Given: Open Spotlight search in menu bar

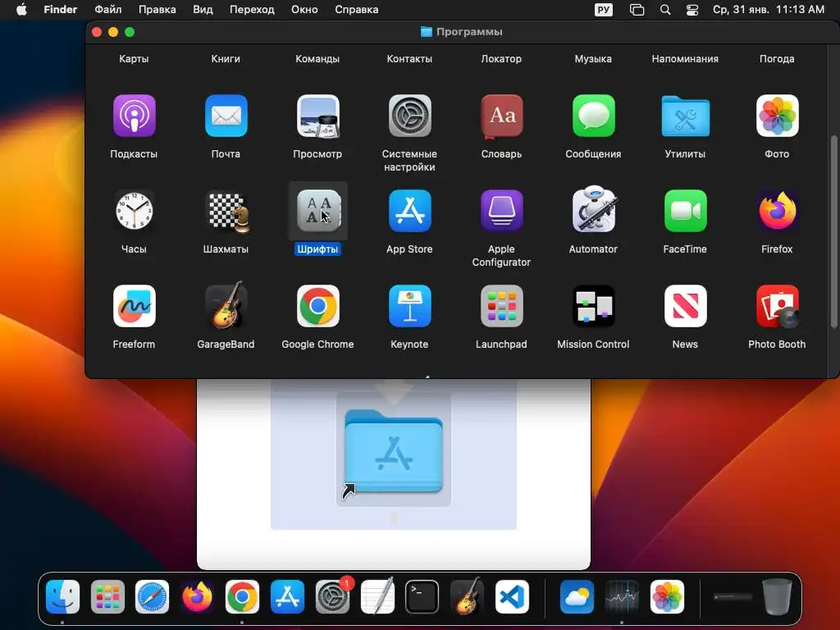Looking at the screenshot, I should [x=664, y=10].
